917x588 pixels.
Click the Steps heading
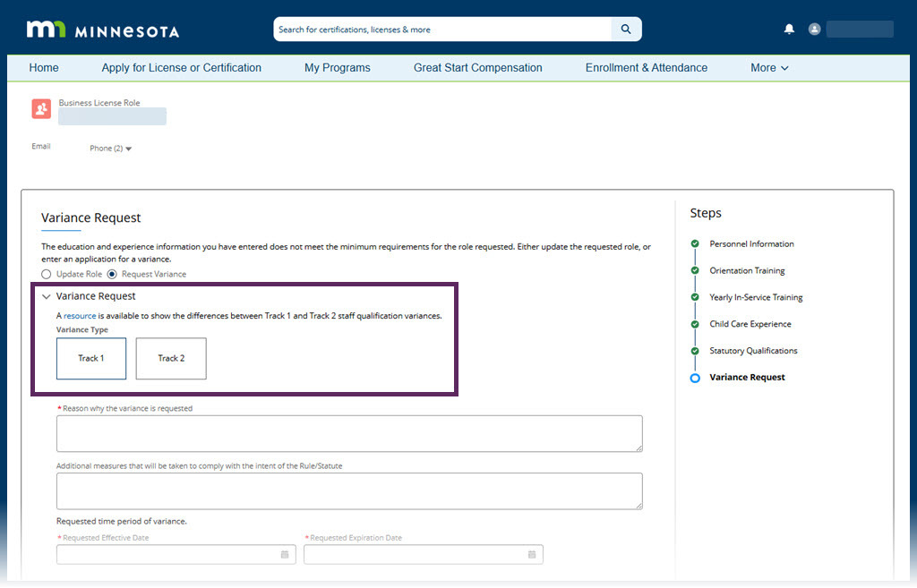pyautogui.click(x=706, y=213)
